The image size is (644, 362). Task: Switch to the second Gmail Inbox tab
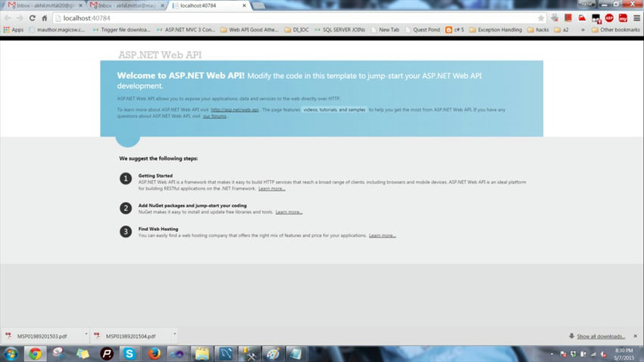(x=126, y=5)
